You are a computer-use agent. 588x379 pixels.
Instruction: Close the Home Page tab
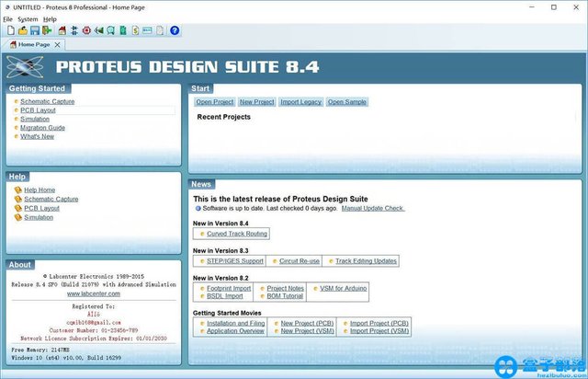[x=57, y=45]
